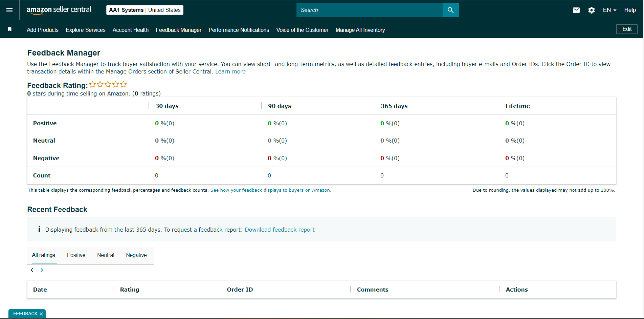Image resolution: width=644 pixels, height=319 pixels.
Task: Open Manage All Inventory
Action: pyautogui.click(x=360, y=30)
